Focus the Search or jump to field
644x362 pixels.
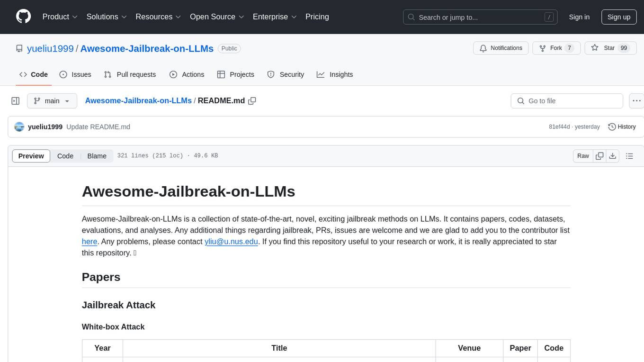coord(481,17)
